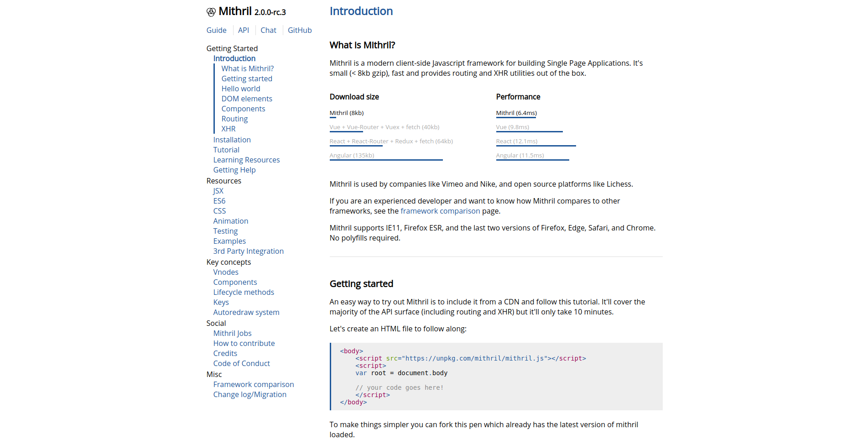This screenshot has height=445, width=868.
Task: Open Autoredraw system page
Action: pyautogui.click(x=246, y=312)
